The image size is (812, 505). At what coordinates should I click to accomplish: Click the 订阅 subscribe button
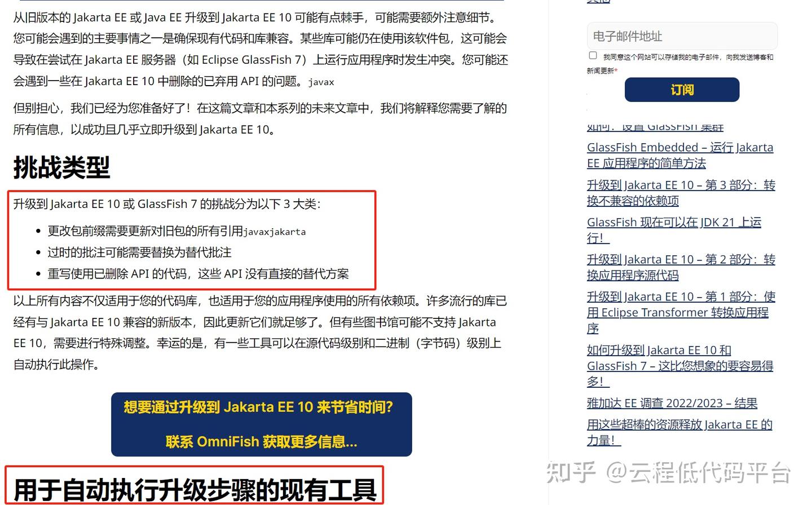tap(682, 90)
